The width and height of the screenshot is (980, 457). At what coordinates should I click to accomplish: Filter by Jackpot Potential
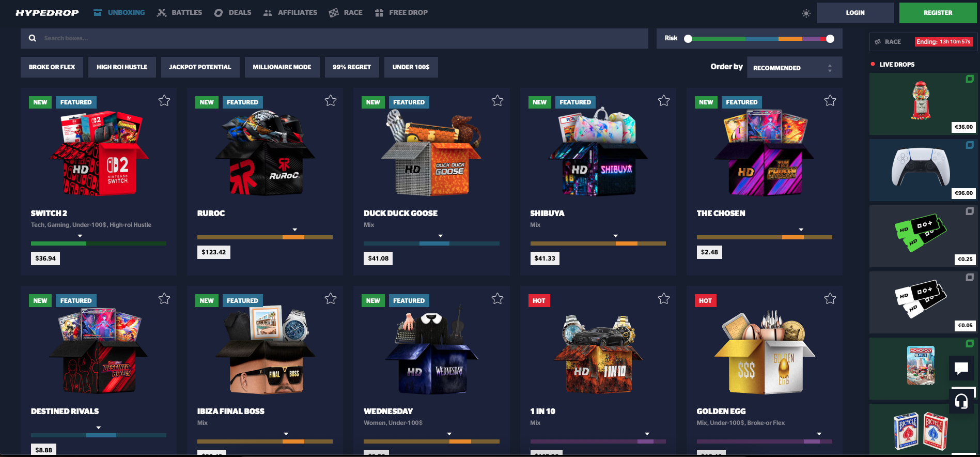[x=200, y=67]
